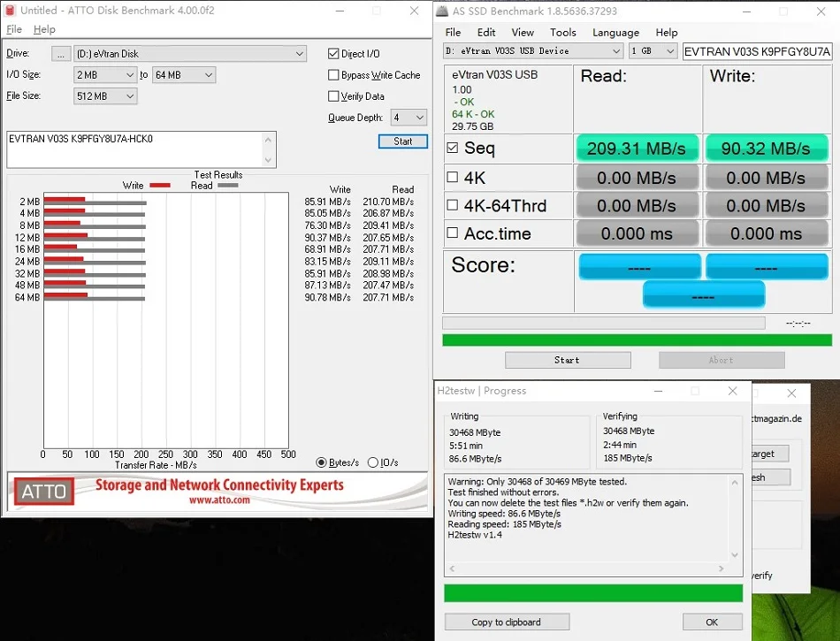Image resolution: width=840 pixels, height=641 pixels.
Task: Click the AS SSD drive name text field
Action: (x=757, y=51)
